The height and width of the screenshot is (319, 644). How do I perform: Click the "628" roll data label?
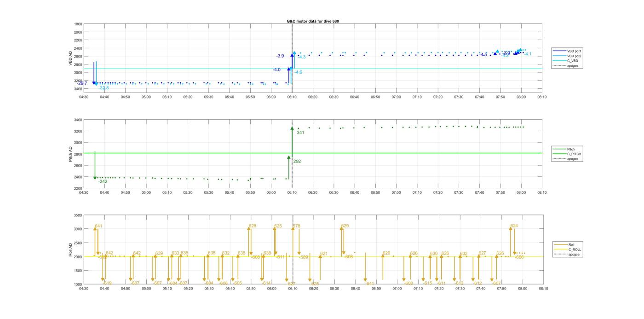point(253,226)
